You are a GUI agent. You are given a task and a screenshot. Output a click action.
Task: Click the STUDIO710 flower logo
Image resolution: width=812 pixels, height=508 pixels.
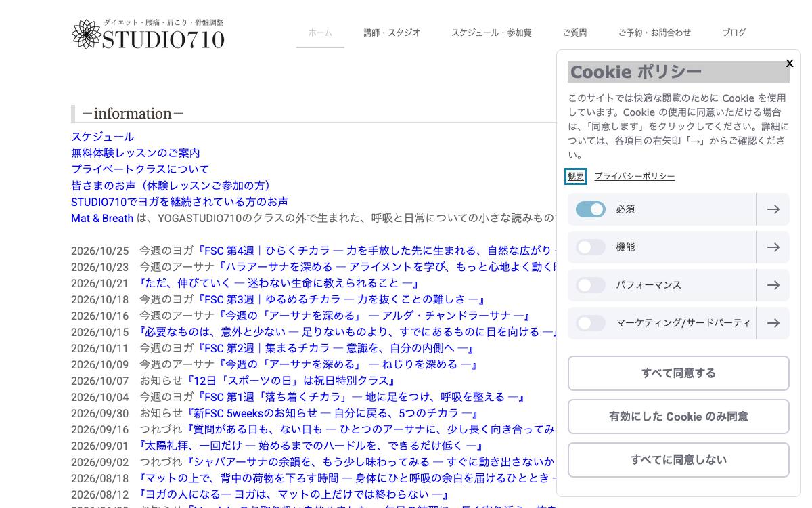point(148,34)
